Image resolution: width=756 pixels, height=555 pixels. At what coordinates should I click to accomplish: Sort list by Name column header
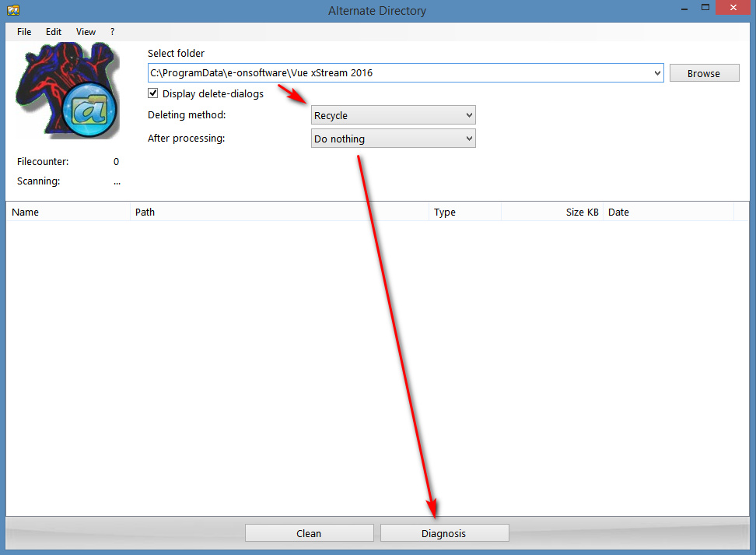[68, 212]
